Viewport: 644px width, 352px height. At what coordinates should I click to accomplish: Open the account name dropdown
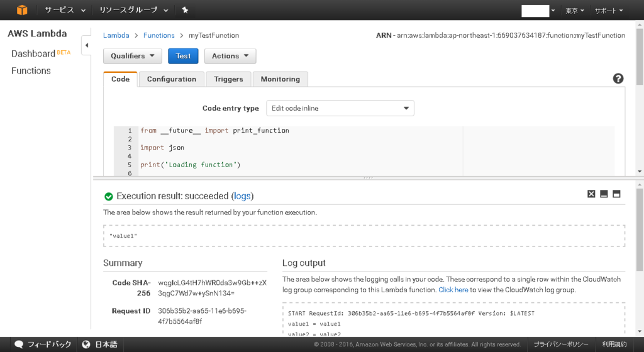pos(538,11)
